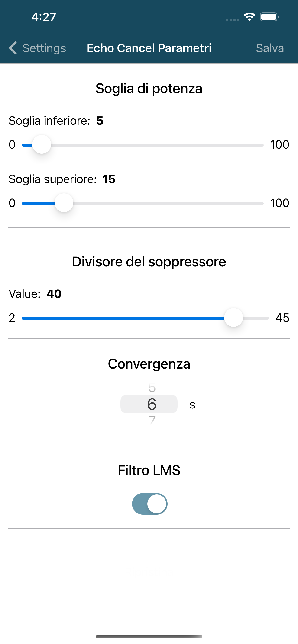Tap the back chevron arrow icon
The height and width of the screenshot is (644, 298).
click(13, 48)
